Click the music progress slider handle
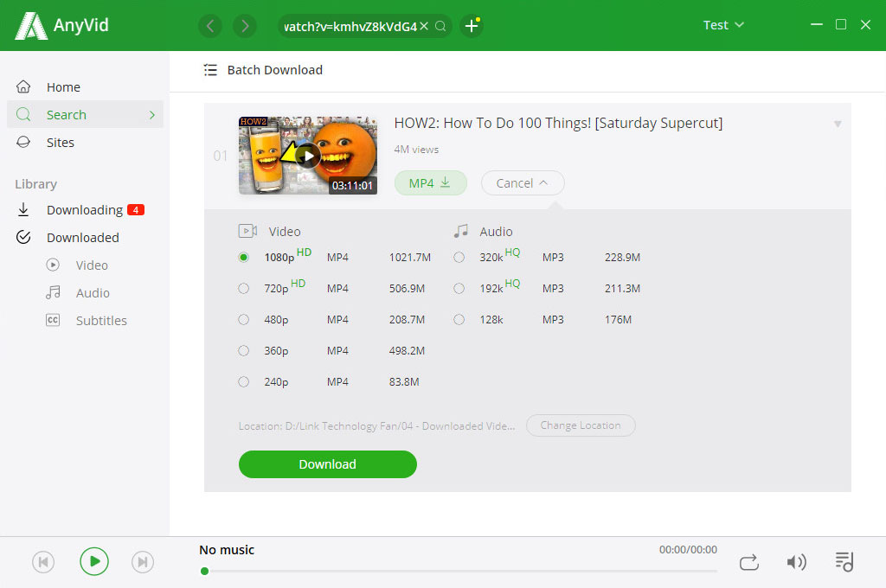 tap(204, 571)
